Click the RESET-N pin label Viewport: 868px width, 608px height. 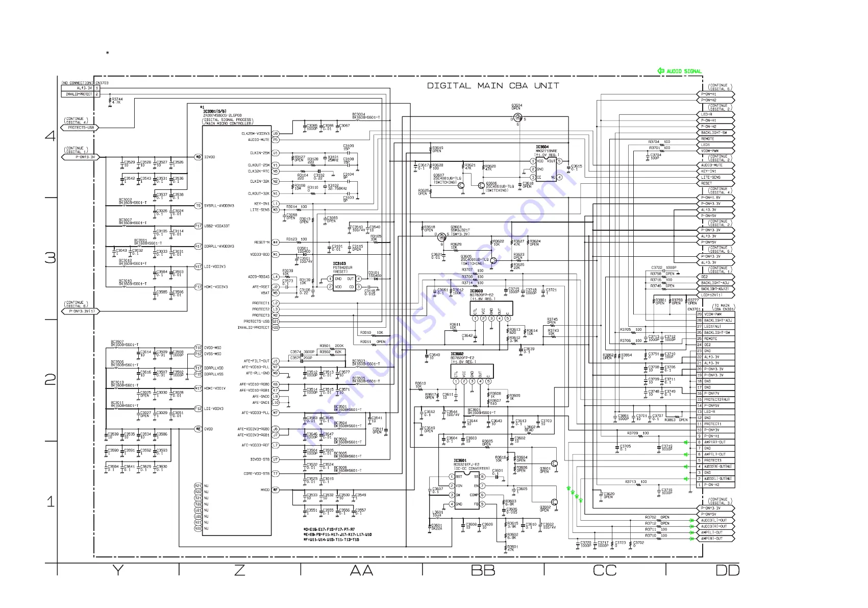click(261, 242)
